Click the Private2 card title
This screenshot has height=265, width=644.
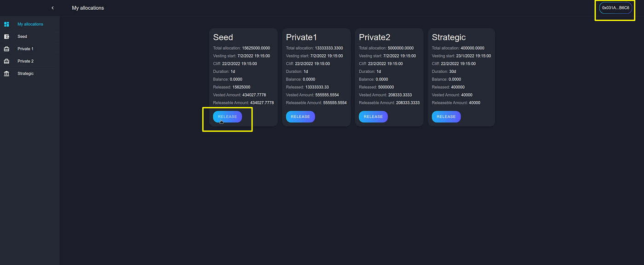tap(374, 37)
